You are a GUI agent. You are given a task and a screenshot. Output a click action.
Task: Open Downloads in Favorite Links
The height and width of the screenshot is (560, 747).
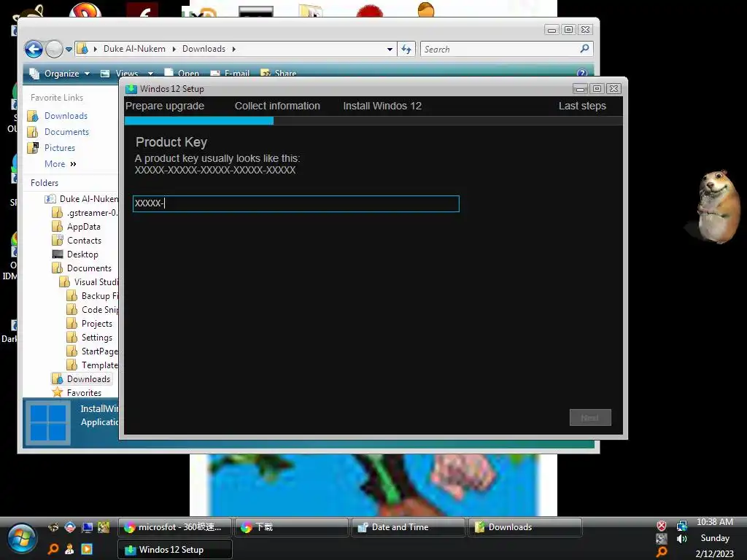tap(66, 116)
